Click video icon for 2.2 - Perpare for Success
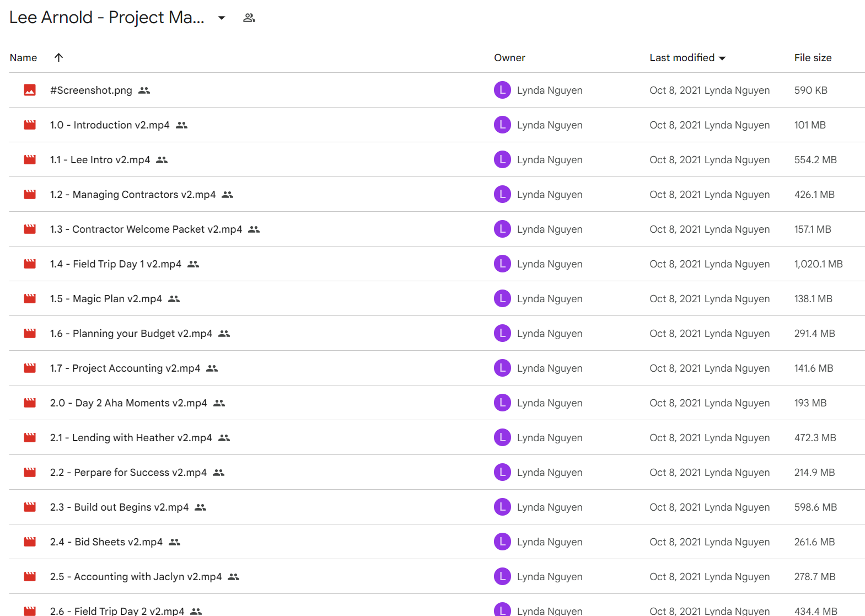Viewport: 865px width, 616px height. click(30, 472)
